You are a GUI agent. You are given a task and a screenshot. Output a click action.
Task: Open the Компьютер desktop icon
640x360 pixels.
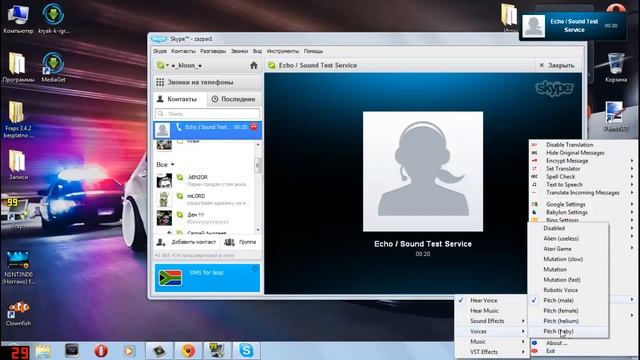point(18,18)
